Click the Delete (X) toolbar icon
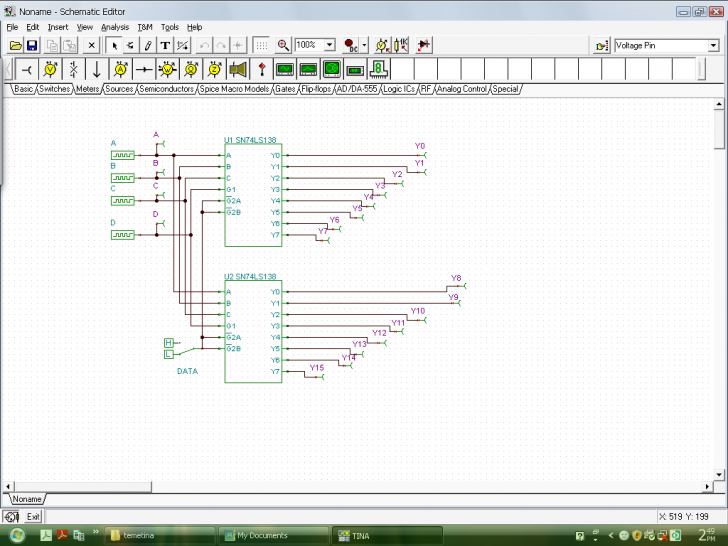Screen dimensions: 728x546 91,46
